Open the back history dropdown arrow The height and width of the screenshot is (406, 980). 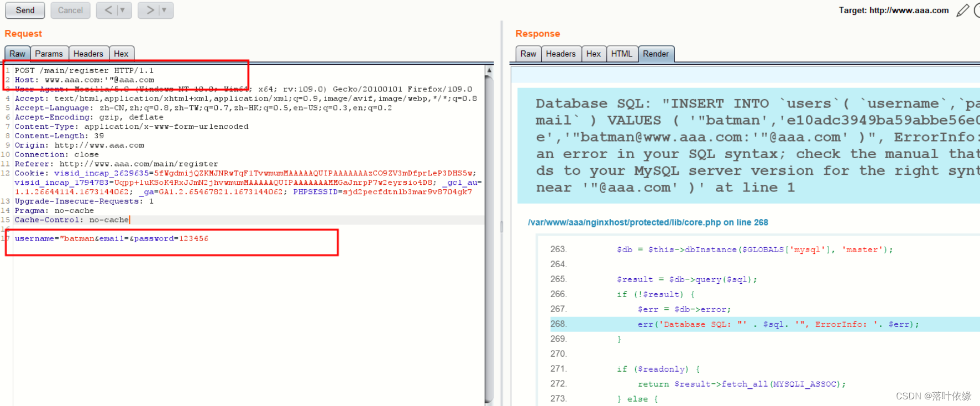pyautogui.click(x=123, y=10)
